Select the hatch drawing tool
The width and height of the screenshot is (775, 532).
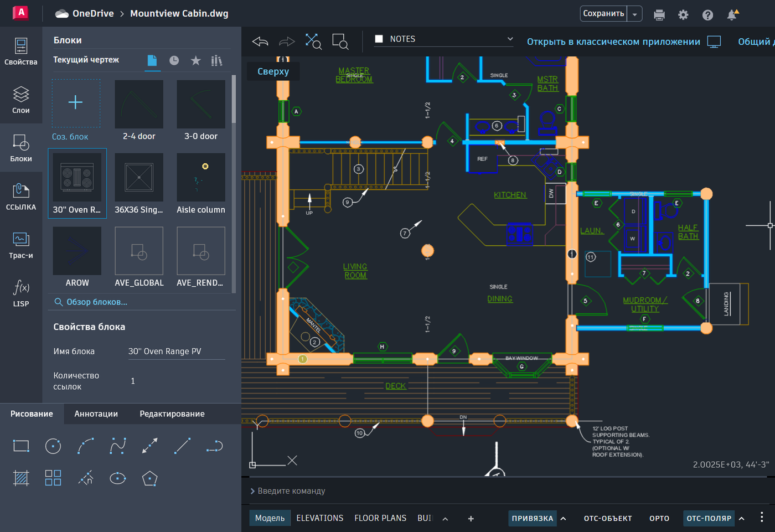pyautogui.click(x=21, y=478)
